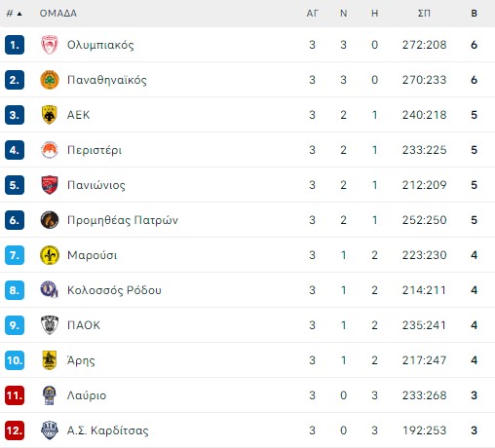Image resolution: width=495 pixels, height=448 pixels.
Task: Click the Άρης yellow team badge
Action: 50,360
